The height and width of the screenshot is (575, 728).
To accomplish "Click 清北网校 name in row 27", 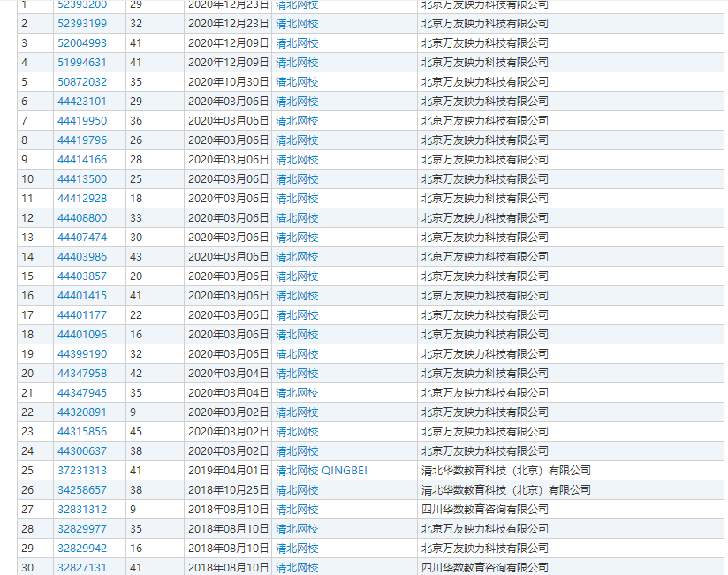I will click(297, 510).
